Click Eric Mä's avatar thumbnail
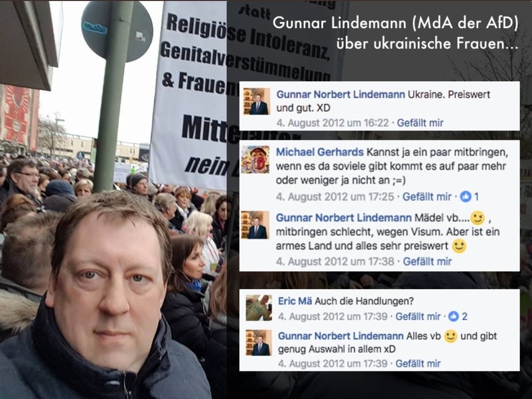Screen dimensions: 532x399 tap(259, 308)
